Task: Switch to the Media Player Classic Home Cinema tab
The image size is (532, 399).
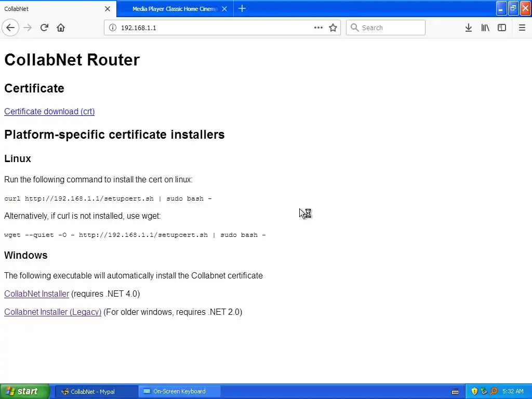Action: (175, 9)
